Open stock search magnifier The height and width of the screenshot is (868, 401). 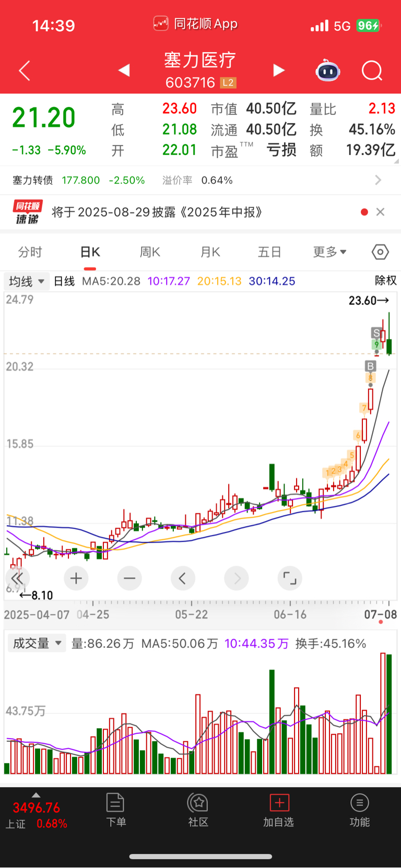coord(372,70)
